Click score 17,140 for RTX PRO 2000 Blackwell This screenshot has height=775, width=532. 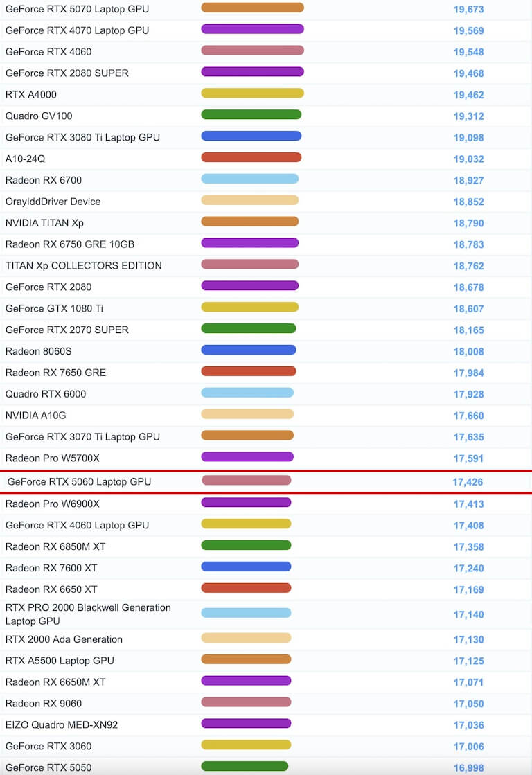pyautogui.click(x=469, y=615)
